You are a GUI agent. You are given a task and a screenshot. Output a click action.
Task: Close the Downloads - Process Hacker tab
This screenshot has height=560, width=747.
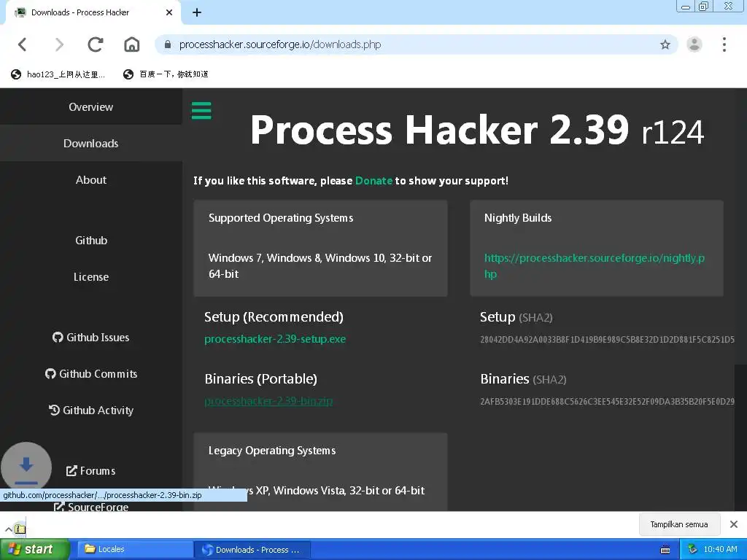[x=169, y=12]
